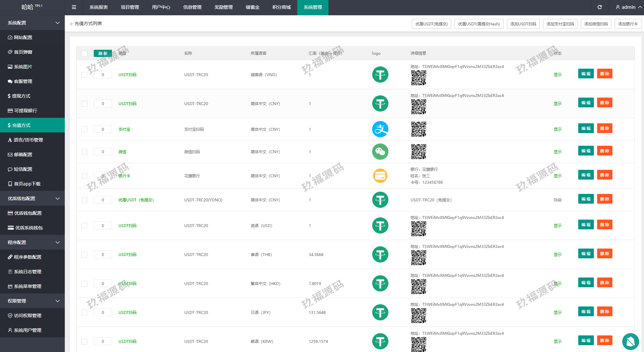Click the WeChat logo icon in table
Image resolution: width=644 pixels, height=352 pixels.
coord(380,152)
